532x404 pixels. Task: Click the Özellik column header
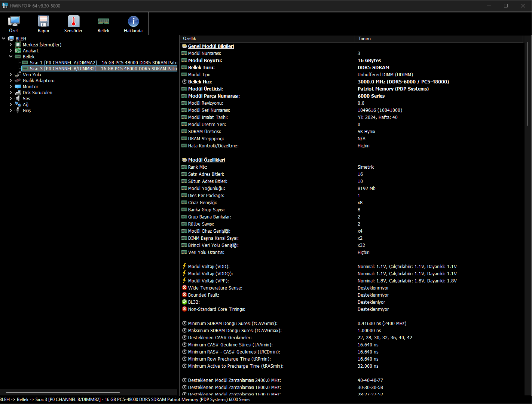click(x=267, y=39)
